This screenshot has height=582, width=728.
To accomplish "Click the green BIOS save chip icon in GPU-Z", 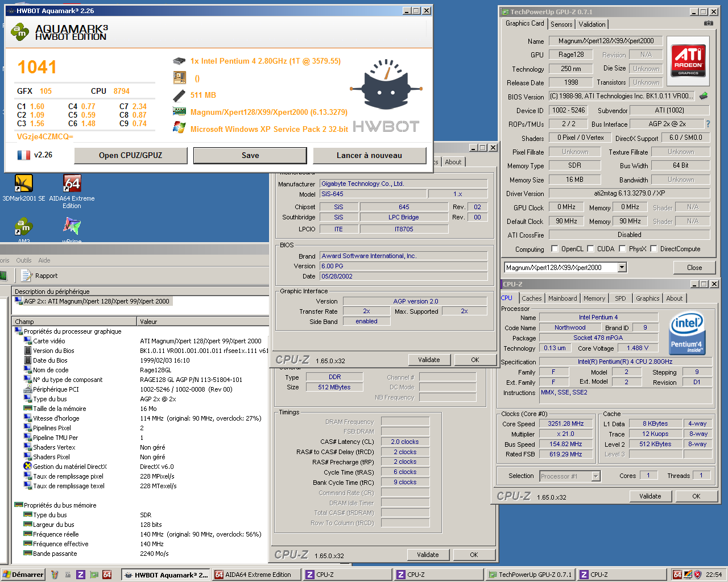I will click(704, 96).
